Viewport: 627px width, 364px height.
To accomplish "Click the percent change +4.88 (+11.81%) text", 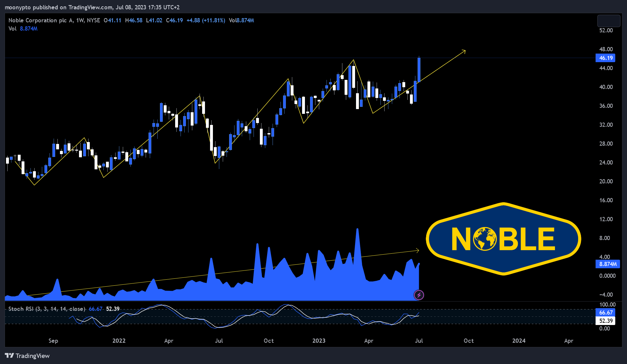I will (x=206, y=20).
